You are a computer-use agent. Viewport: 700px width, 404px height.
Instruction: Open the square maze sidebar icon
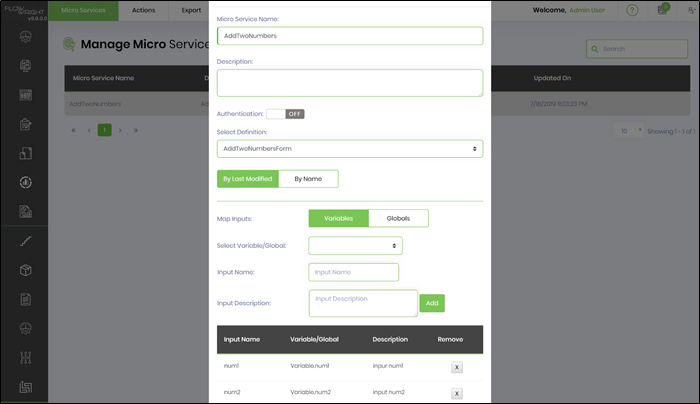(25, 387)
